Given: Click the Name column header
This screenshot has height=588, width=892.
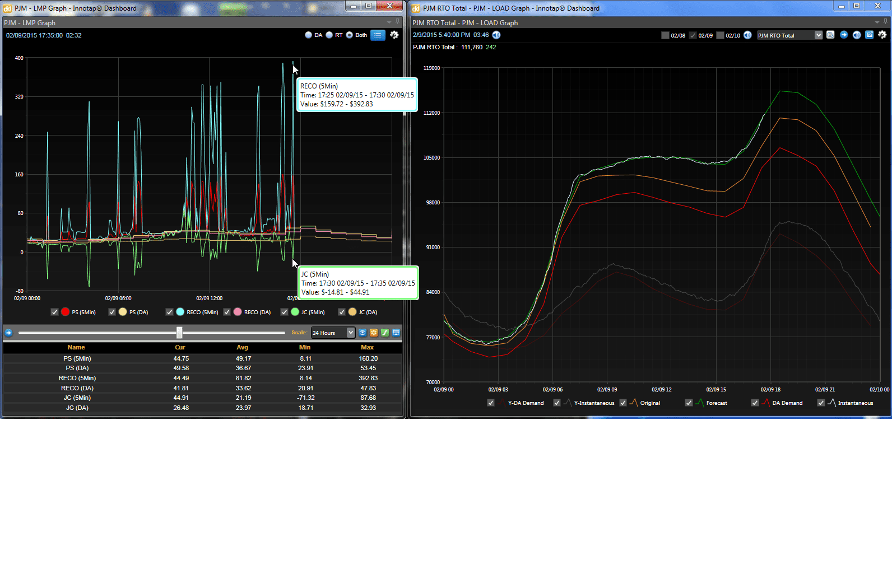Looking at the screenshot, I should click(x=76, y=347).
